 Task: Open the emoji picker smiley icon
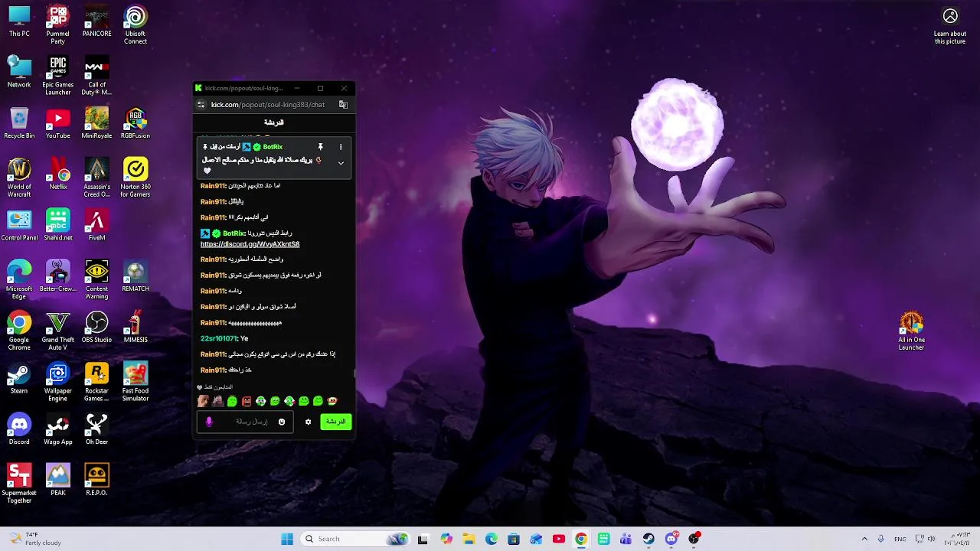[282, 422]
